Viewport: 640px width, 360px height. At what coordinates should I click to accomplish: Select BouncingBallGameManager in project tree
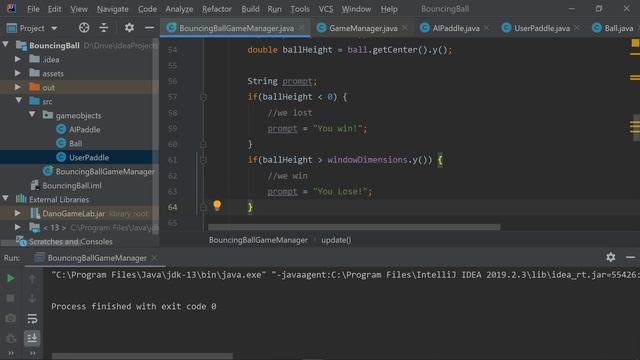[x=105, y=171]
